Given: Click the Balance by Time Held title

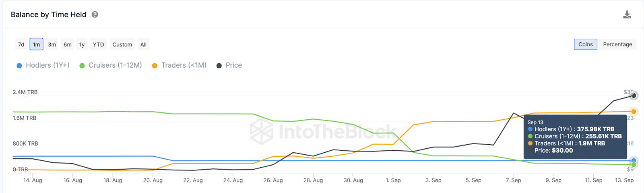Looking at the screenshot, I should [x=49, y=15].
